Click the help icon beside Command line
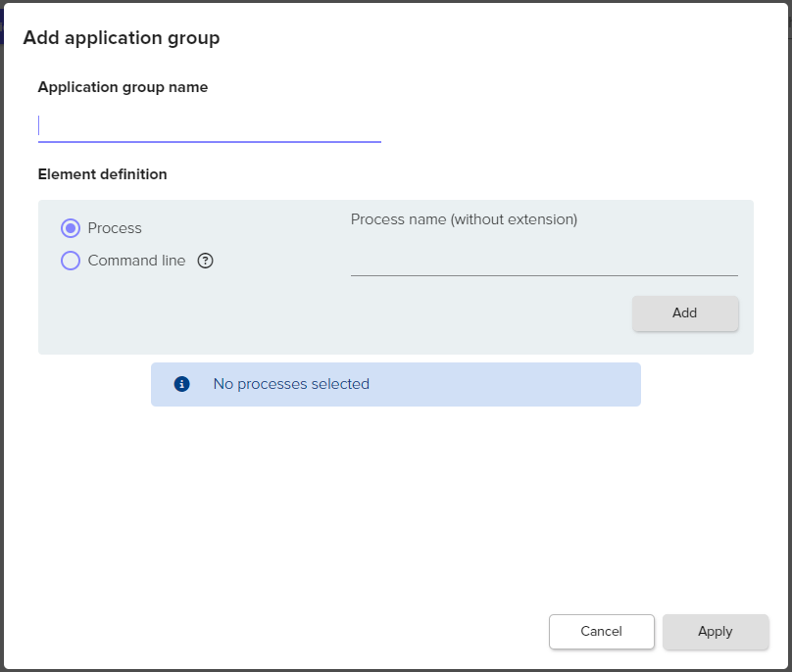This screenshot has width=792, height=672. click(205, 261)
